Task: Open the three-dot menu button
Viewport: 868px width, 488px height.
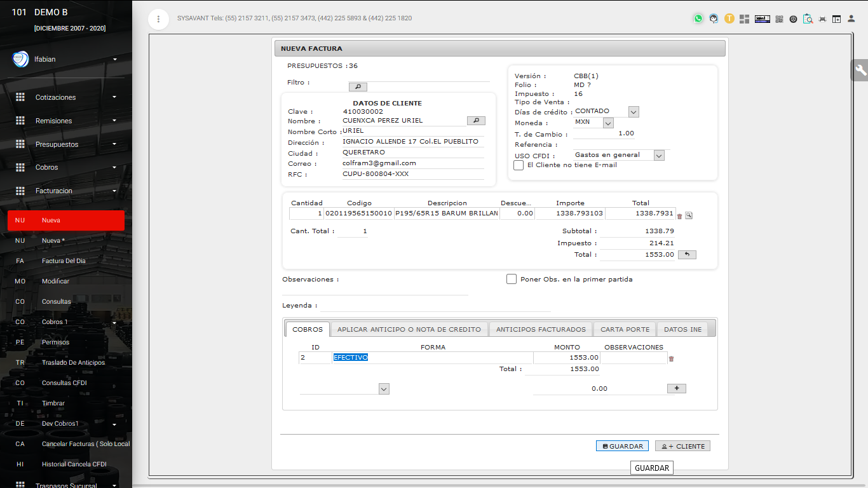Action: pyautogui.click(x=158, y=19)
